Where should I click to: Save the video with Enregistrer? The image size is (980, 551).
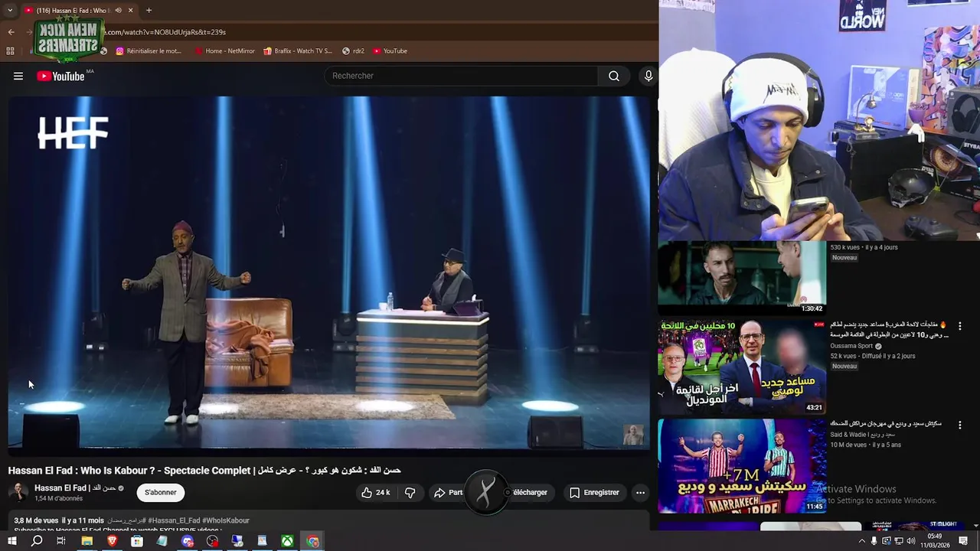(x=594, y=493)
